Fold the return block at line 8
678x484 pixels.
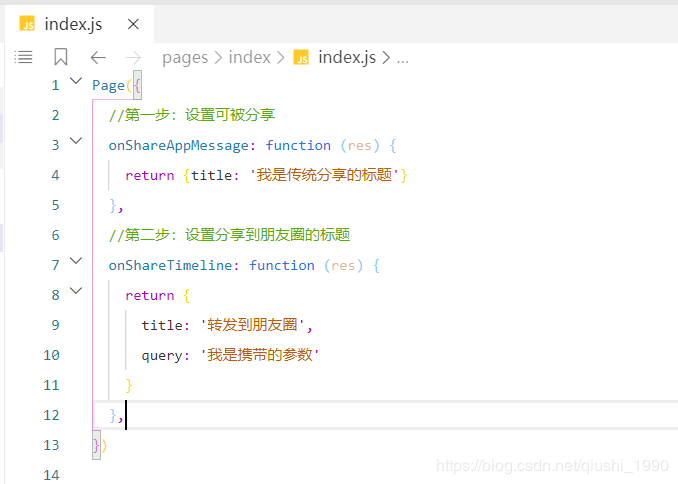tap(77, 292)
